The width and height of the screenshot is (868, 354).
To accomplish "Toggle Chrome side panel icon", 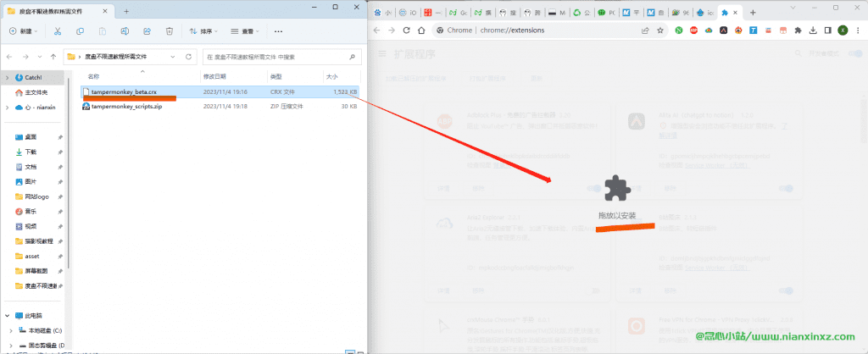I will coord(827,30).
